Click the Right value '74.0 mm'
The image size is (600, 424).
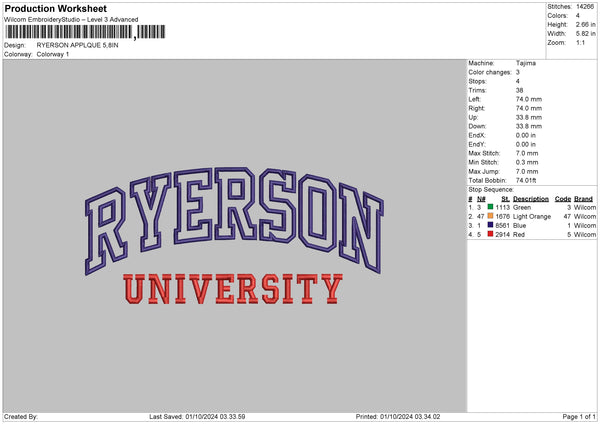pos(529,108)
